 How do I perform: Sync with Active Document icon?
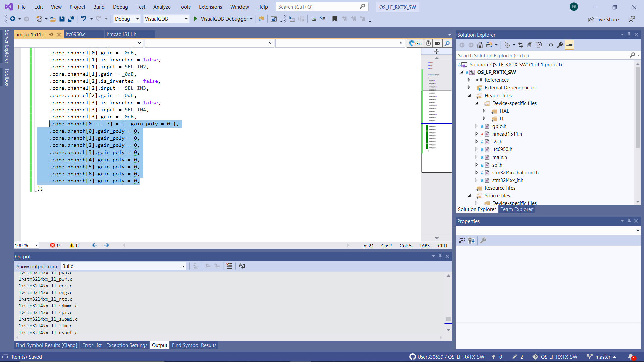click(x=521, y=45)
